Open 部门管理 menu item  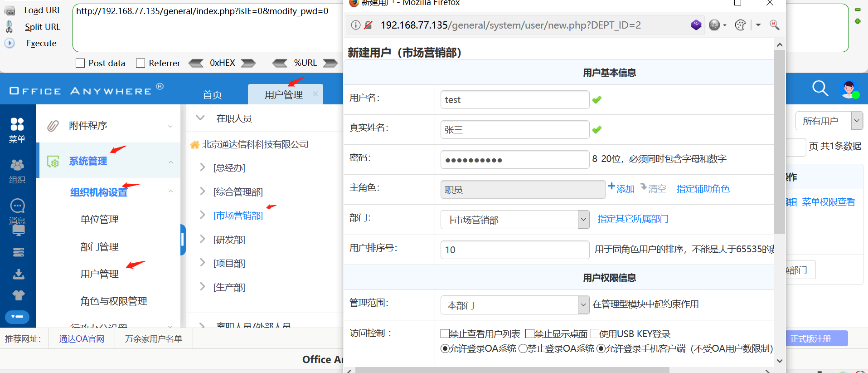click(99, 247)
